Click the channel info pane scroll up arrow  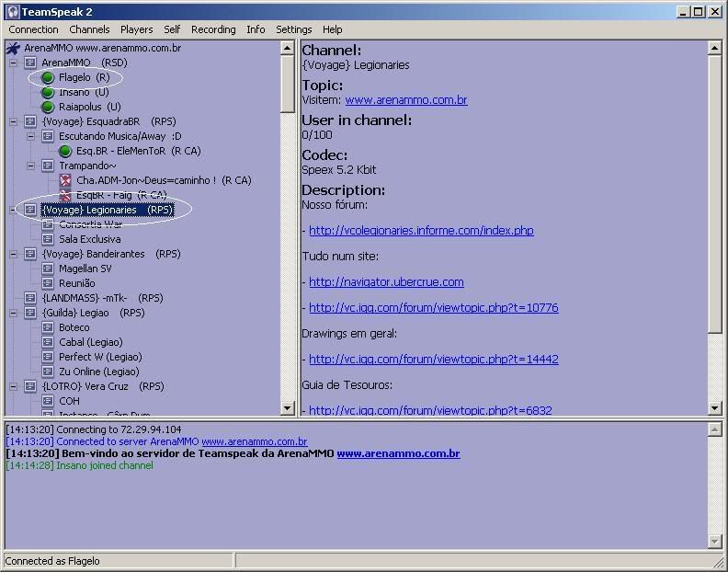coord(714,48)
